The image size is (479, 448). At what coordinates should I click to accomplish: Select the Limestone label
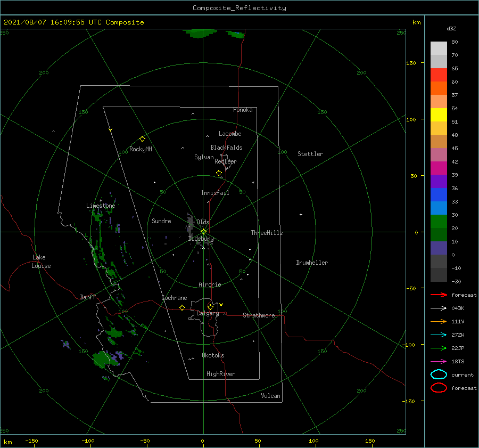[101, 206]
